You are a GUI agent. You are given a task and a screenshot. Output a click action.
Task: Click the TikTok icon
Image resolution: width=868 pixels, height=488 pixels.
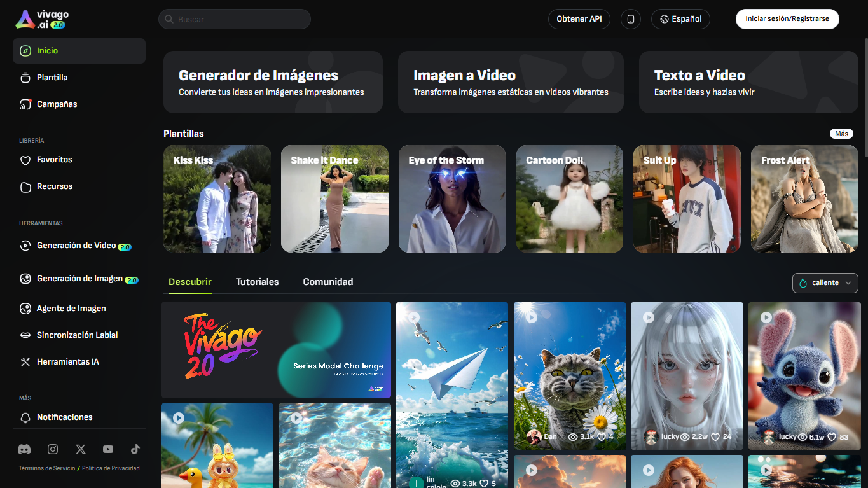point(135,449)
